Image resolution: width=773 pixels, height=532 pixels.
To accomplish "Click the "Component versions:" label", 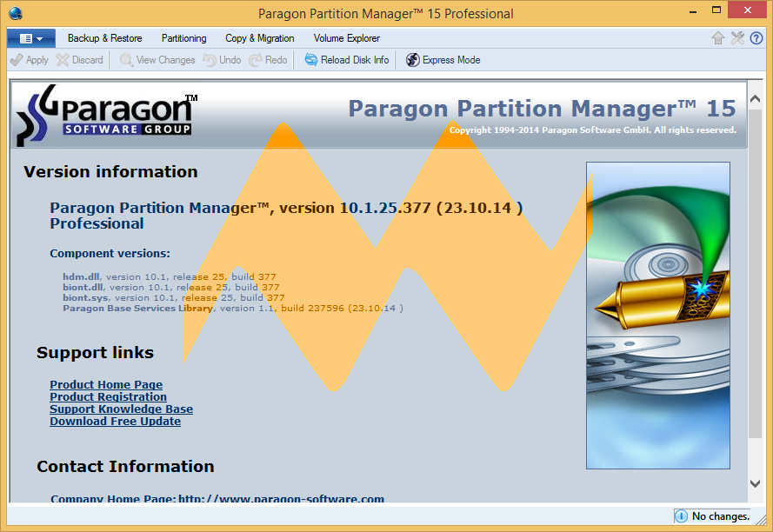I will [110, 254].
